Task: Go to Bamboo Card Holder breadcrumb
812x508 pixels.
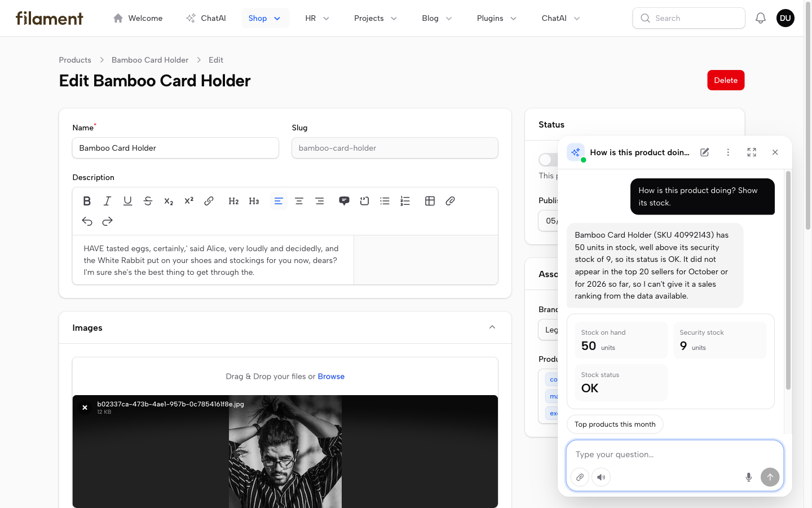Action: (x=150, y=60)
